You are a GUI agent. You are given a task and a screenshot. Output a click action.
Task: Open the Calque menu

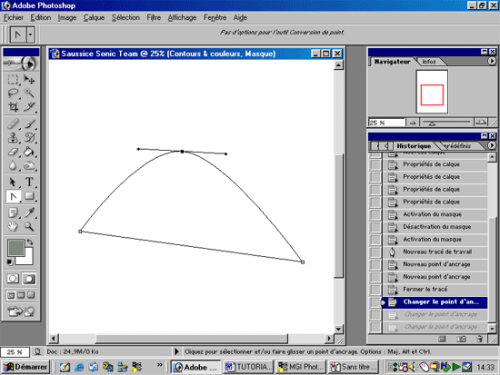[x=94, y=18]
